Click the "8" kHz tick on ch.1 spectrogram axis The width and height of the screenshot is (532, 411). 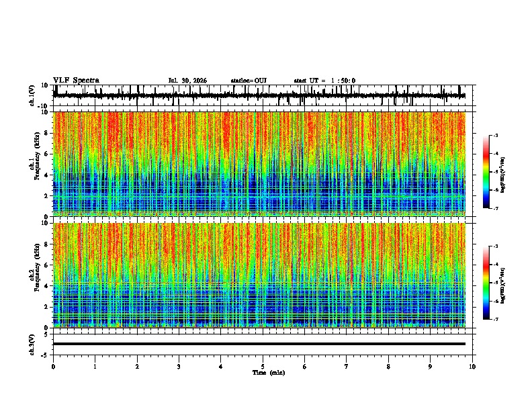click(46, 133)
